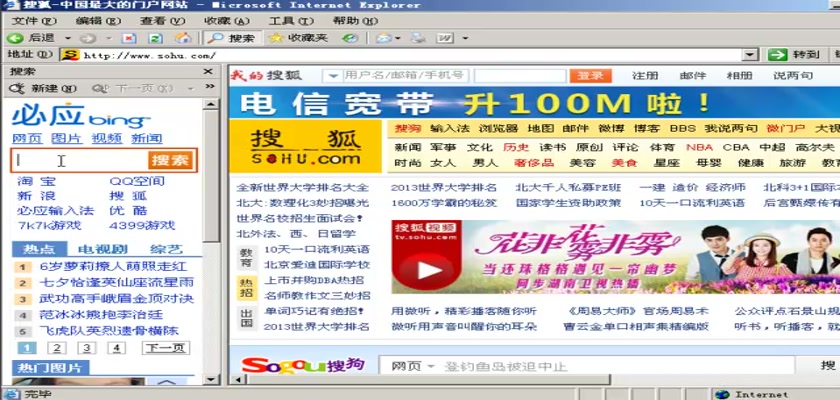Open Sohu login account-type dropdown
840x400 pixels.
tap(333, 76)
